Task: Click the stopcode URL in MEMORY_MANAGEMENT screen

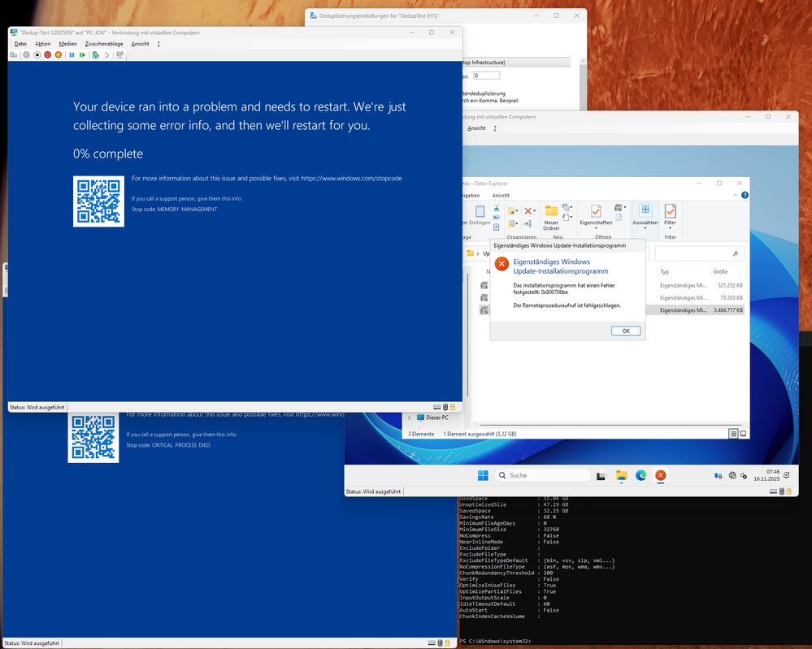Action: tap(352, 178)
